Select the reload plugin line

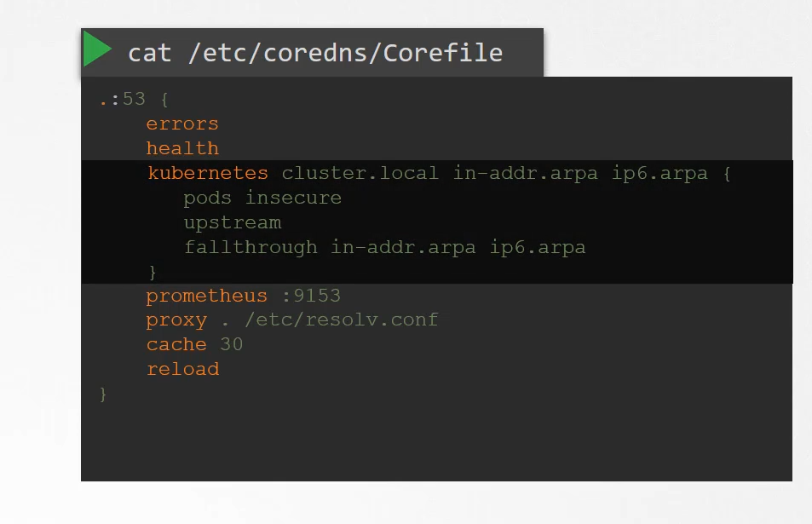point(183,369)
